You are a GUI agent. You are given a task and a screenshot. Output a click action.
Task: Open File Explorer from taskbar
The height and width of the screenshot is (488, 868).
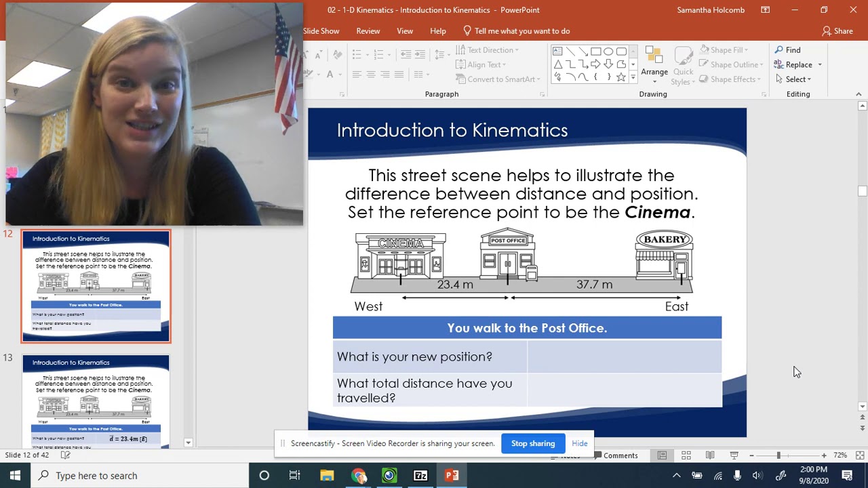327,476
